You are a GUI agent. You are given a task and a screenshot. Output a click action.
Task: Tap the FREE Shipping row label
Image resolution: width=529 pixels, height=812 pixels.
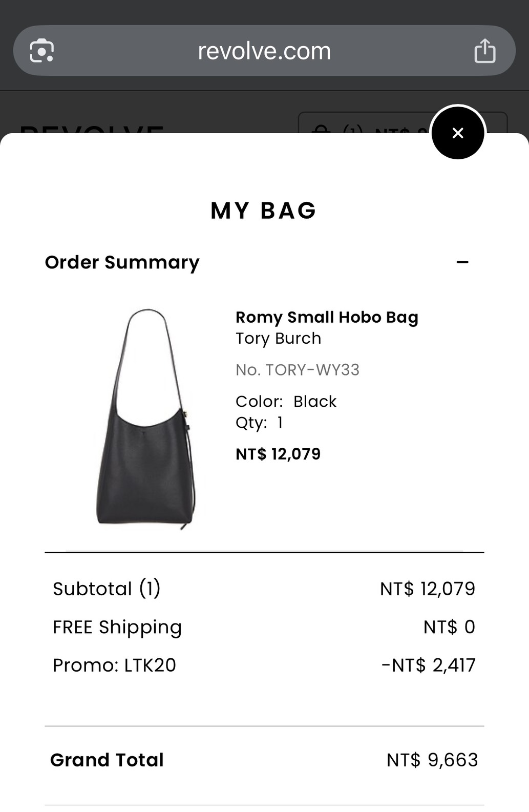point(117,627)
